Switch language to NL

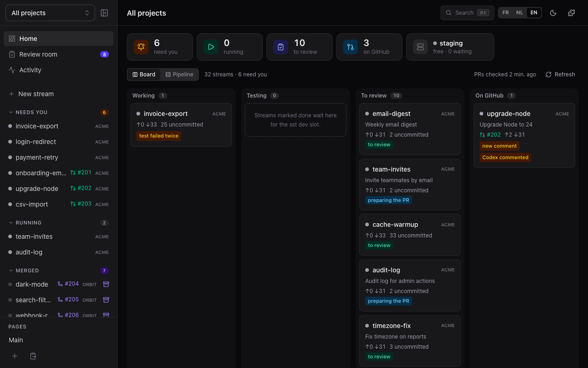[x=520, y=13]
